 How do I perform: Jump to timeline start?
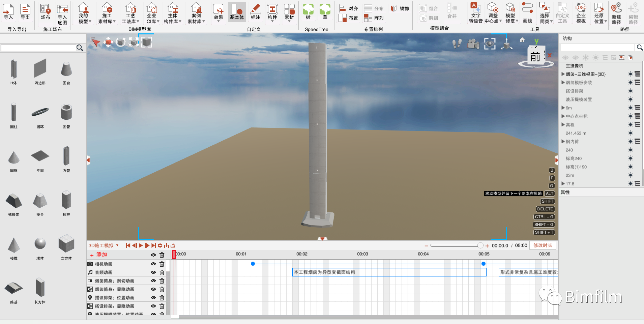click(x=128, y=245)
